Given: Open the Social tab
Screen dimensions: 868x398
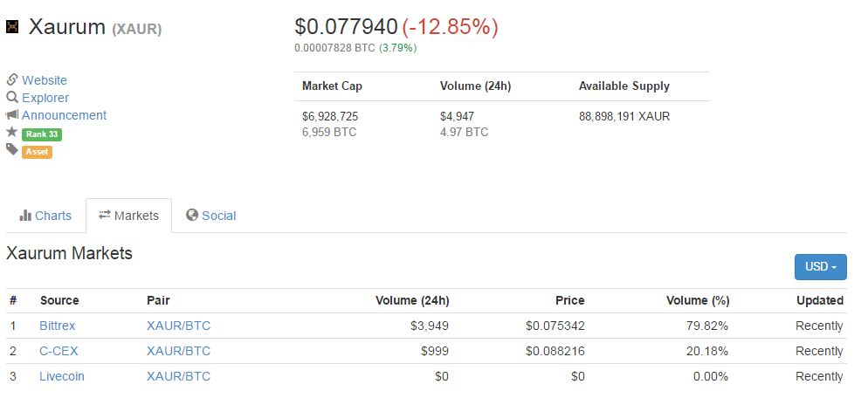Looking at the screenshot, I should [211, 216].
